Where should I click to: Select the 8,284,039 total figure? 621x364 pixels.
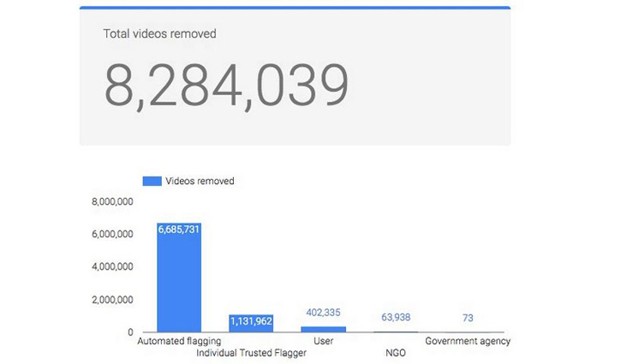(226, 84)
